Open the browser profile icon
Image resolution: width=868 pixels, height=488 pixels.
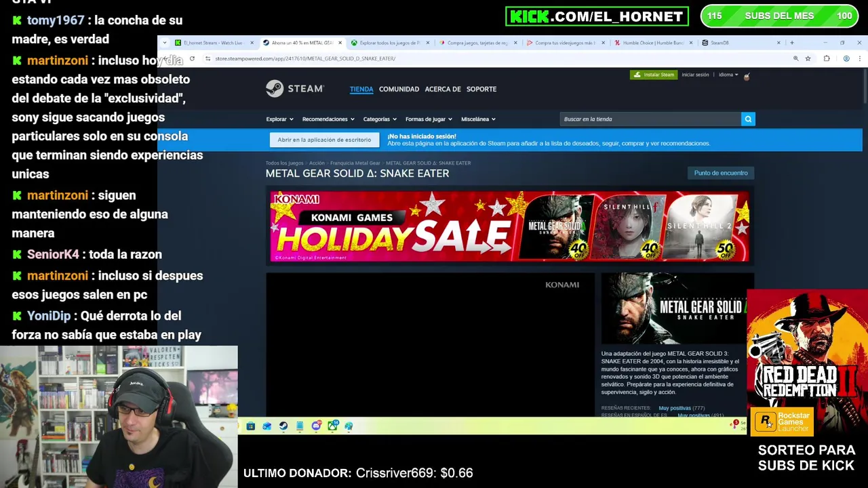846,58
